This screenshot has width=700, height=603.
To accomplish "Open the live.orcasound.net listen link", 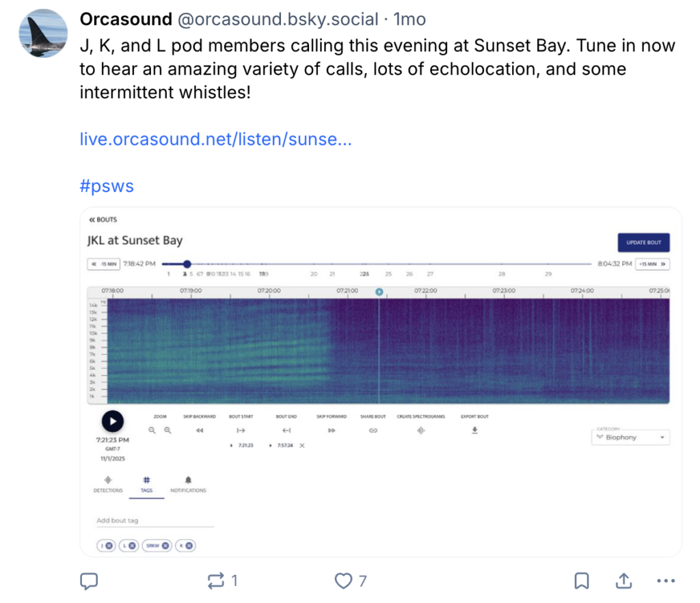I will [216, 139].
